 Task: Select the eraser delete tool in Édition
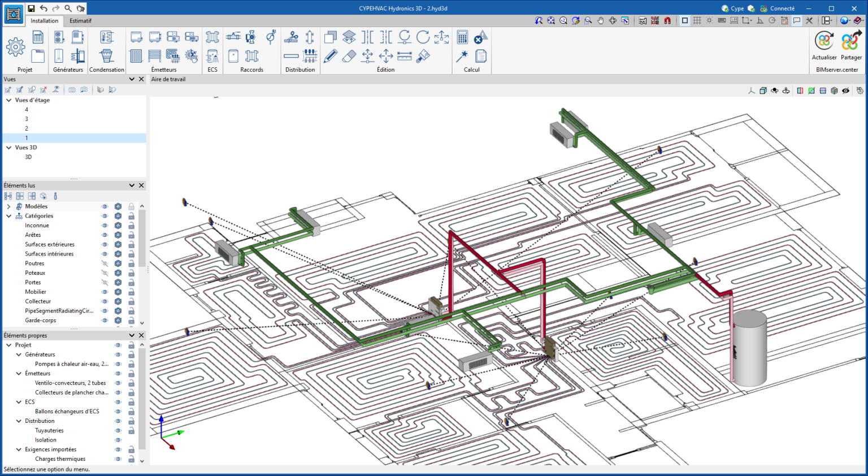coord(349,56)
